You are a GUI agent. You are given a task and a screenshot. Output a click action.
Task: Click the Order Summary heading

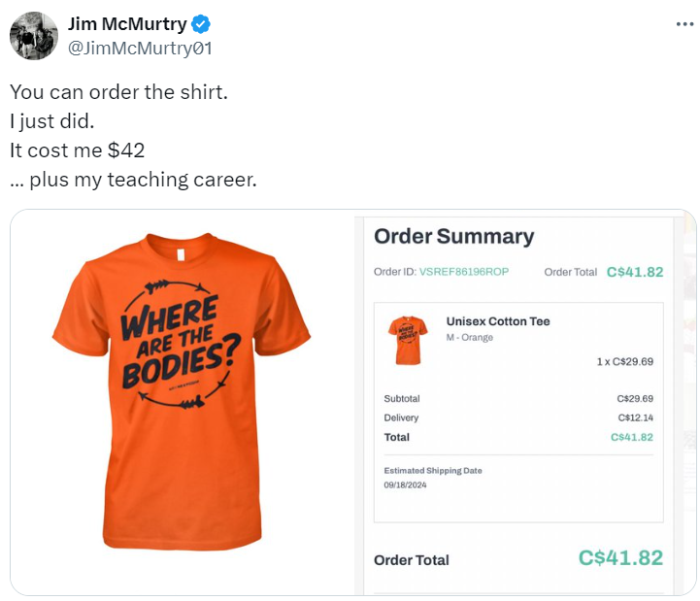pyautogui.click(x=453, y=236)
